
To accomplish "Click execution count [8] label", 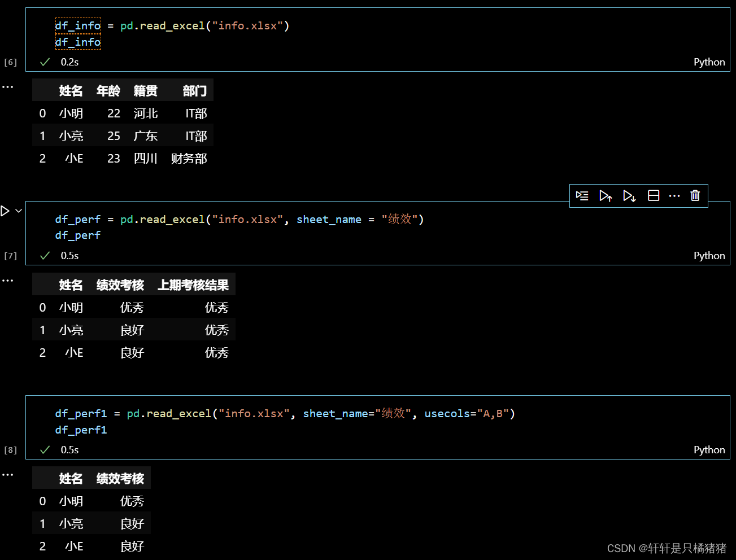I will [10, 450].
